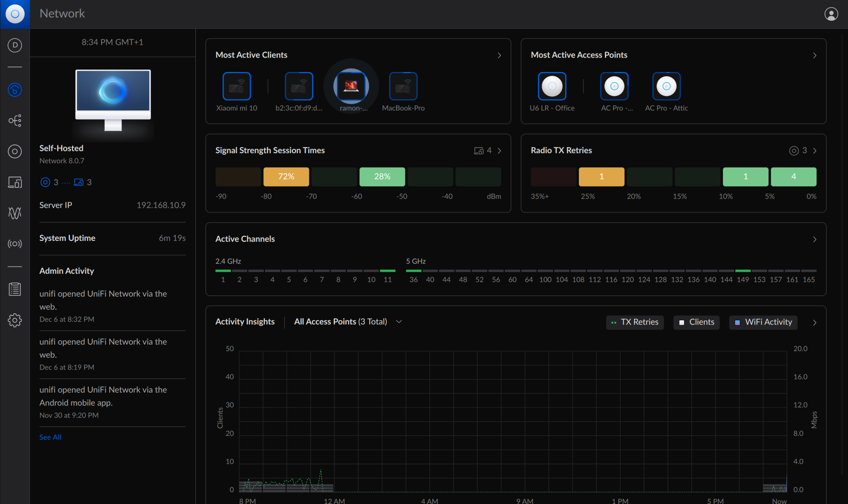Open the Network Settings gear
Image resolution: width=848 pixels, height=504 pixels.
coord(15,320)
